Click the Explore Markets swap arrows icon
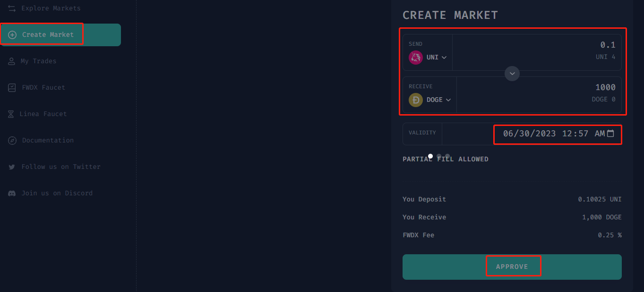644x292 pixels. point(12,8)
